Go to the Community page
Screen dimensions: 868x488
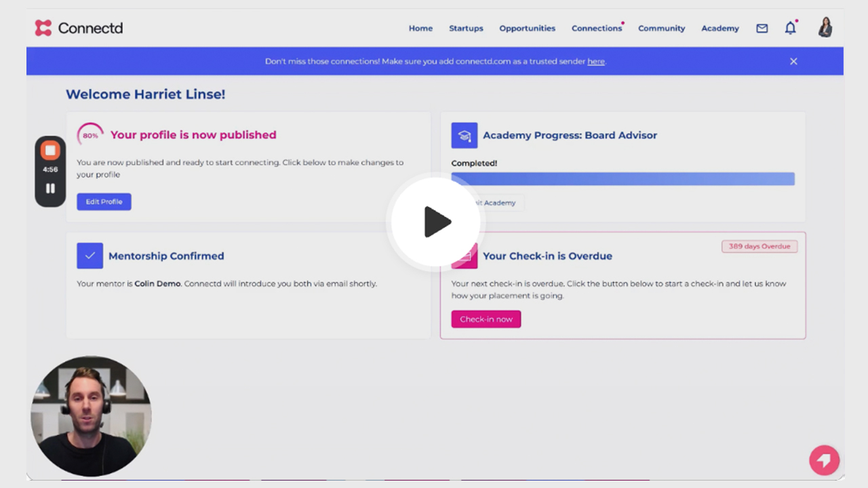(x=661, y=28)
